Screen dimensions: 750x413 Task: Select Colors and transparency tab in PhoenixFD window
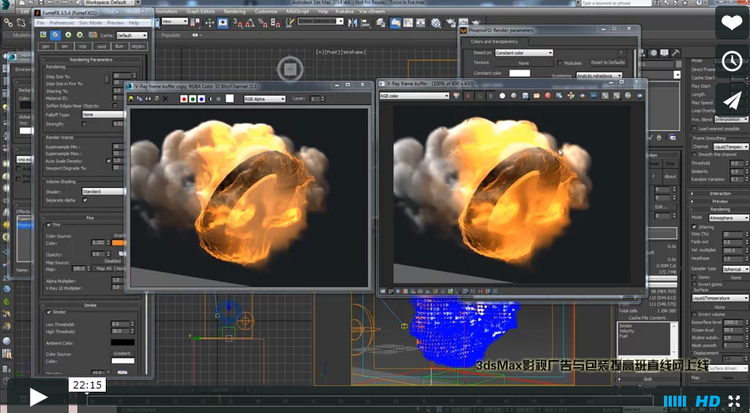494,42
